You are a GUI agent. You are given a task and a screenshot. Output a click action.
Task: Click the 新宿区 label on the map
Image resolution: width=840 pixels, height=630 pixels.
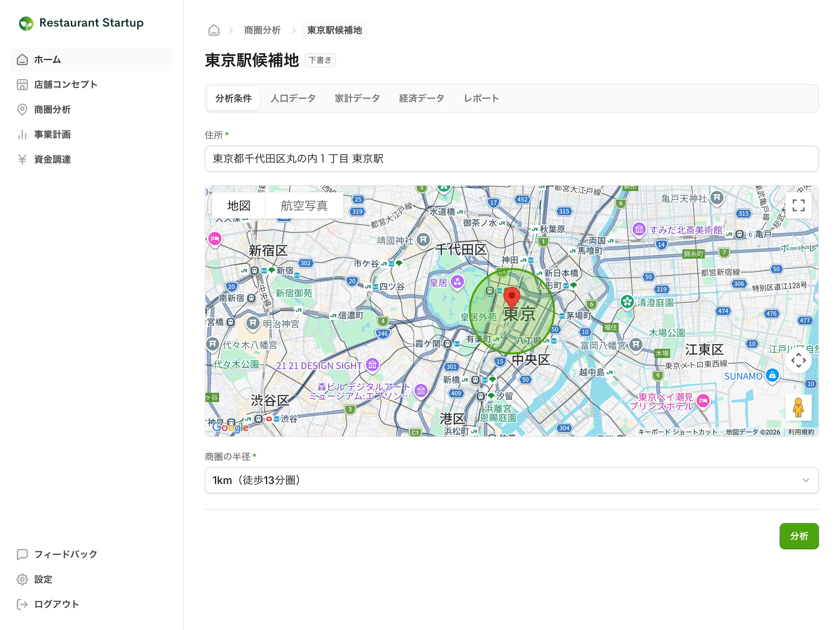(x=268, y=250)
